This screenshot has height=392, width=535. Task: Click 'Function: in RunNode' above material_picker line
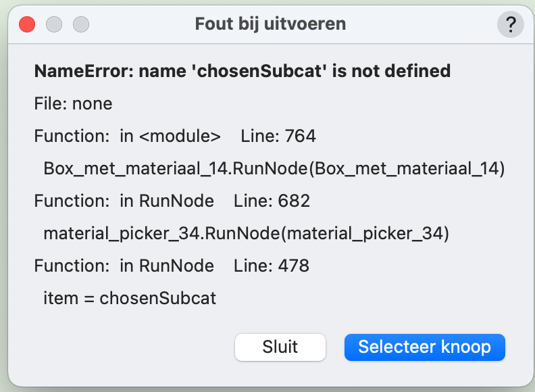[x=124, y=201]
